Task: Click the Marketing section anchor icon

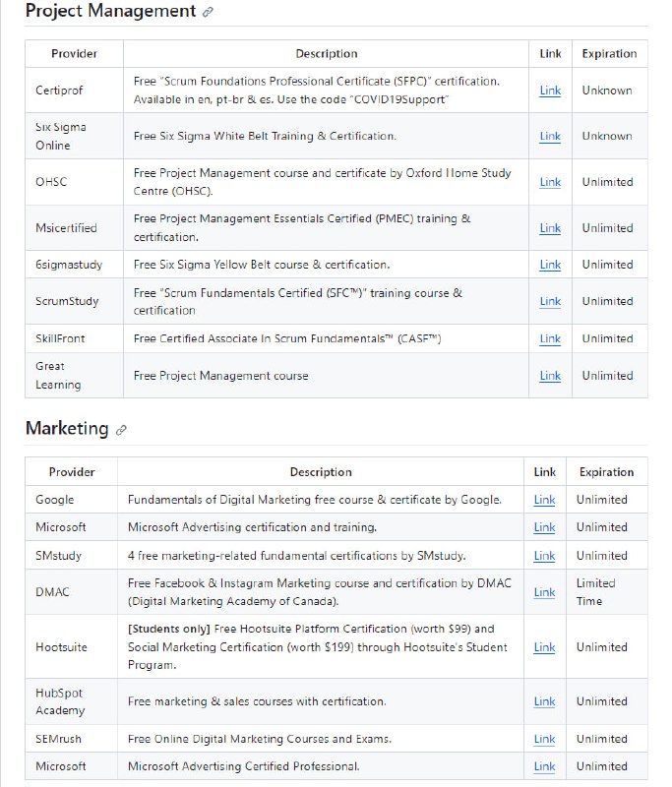Action: [120, 428]
